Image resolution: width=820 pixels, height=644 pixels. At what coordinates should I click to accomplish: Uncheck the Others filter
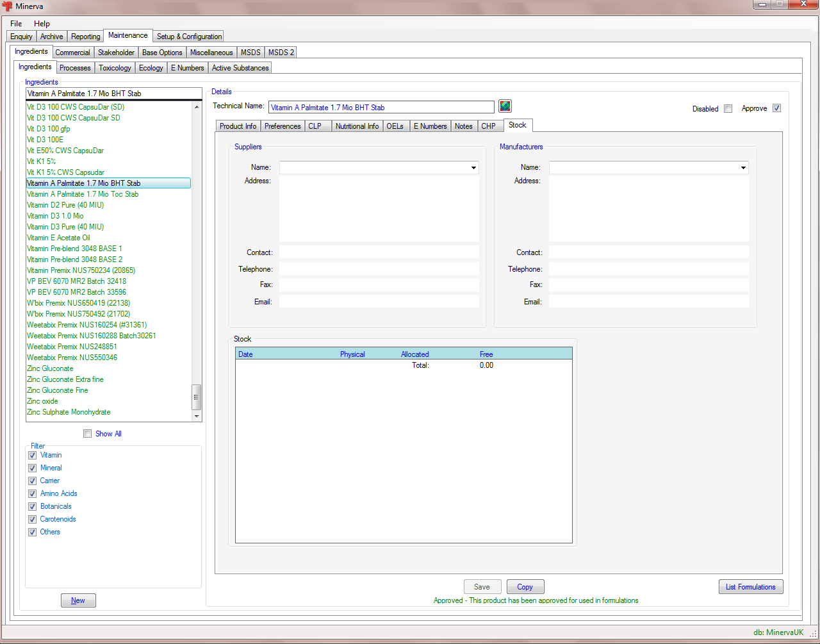tap(32, 532)
